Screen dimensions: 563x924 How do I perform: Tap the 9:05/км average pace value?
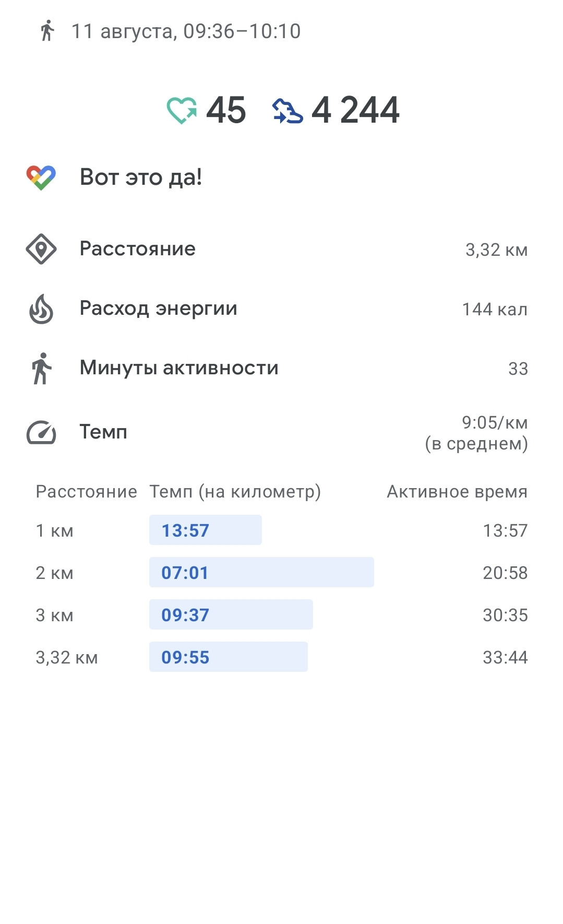(x=495, y=422)
